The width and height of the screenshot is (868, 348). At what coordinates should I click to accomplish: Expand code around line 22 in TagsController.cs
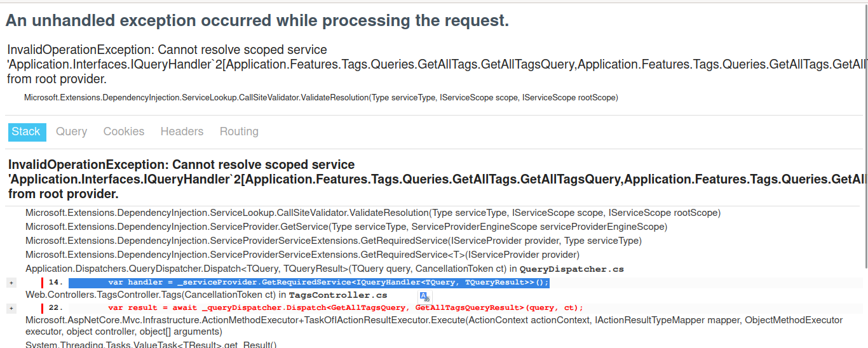click(x=11, y=308)
